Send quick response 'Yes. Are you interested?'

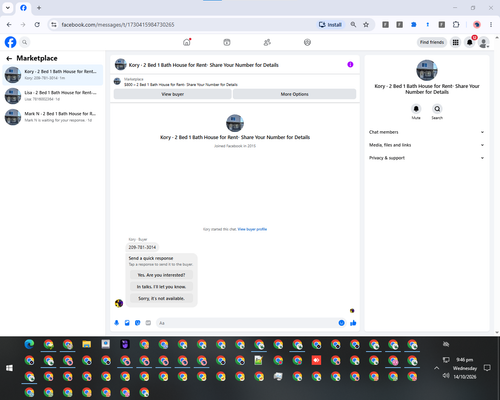(x=161, y=275)
